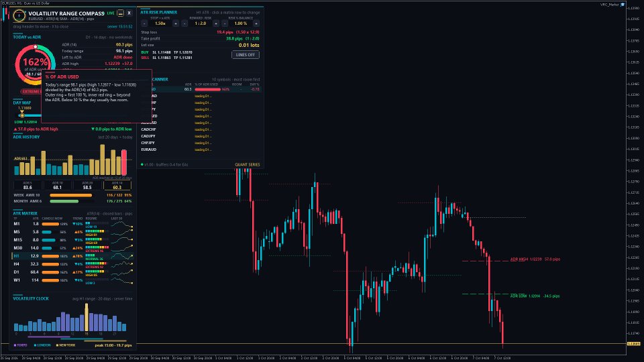Click the SELL SL 1.11863 line

(166, 58)
